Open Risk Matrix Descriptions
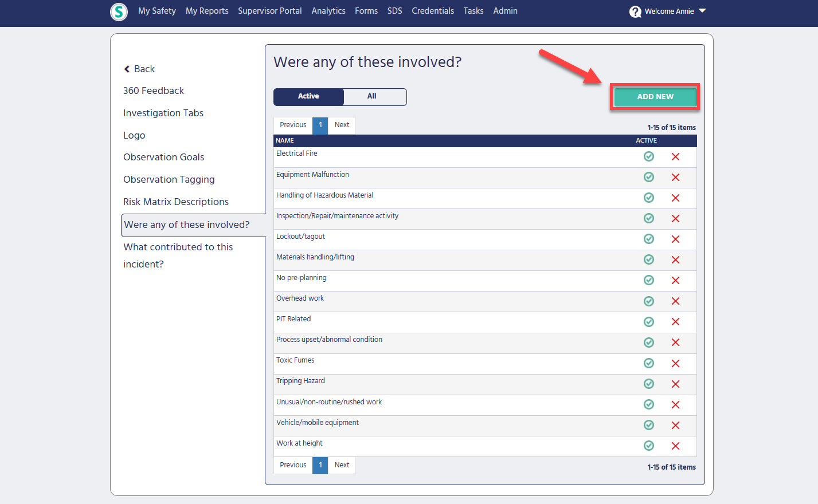The width and height of the screenshot is (818, 504). coord(176,202)
